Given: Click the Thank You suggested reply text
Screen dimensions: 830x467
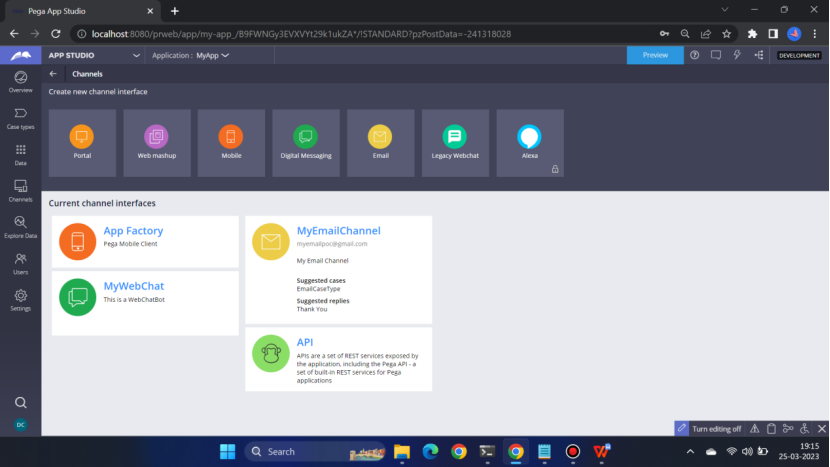Looking at the screenshot, I should click(x=312, y=309).
